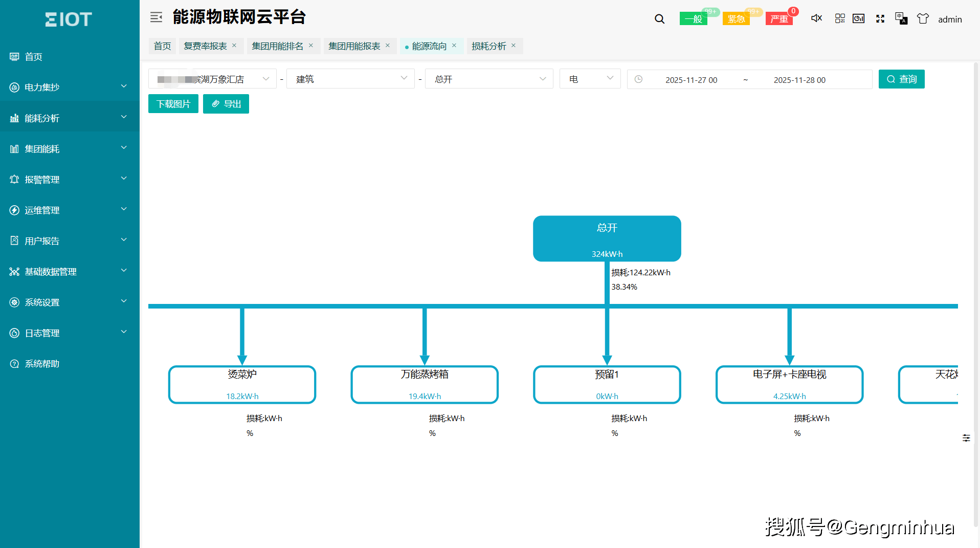The width and height of the screenshot is (980, 548).
Task: Expand the 电力集抄 sidebar menu
Action: 70,87
